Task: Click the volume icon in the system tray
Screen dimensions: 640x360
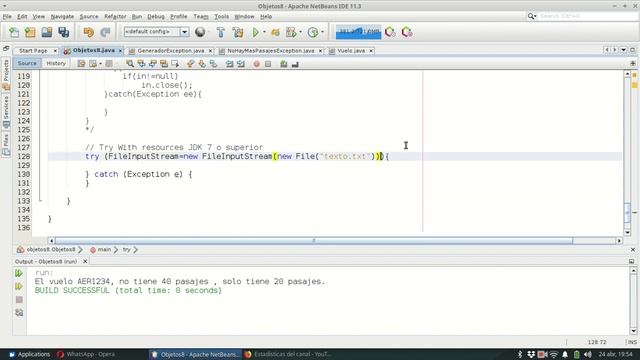Action: click(x=588, y=354)
